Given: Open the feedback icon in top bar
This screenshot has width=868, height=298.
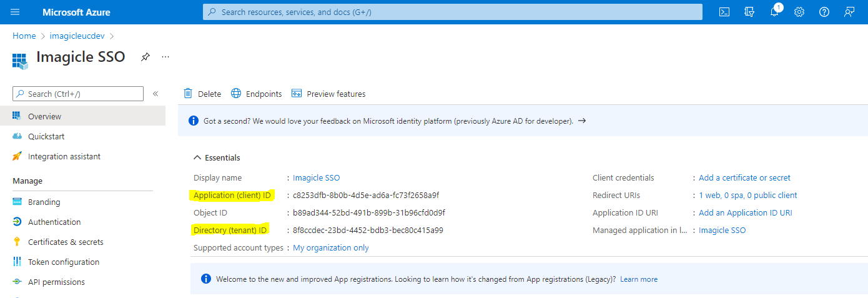Looking at the screenshot, I should point(849,12).
